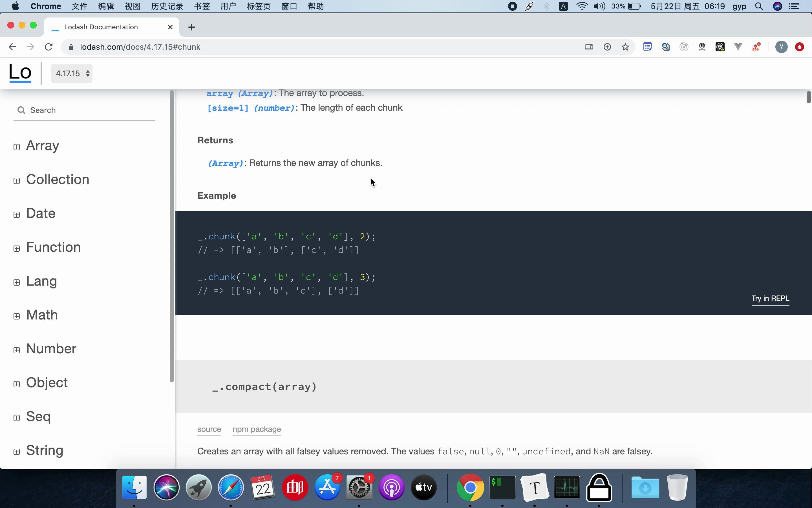The image size is (812, 508).
Task: Open the 窗口 menu
Action: (x=289, y=6)
